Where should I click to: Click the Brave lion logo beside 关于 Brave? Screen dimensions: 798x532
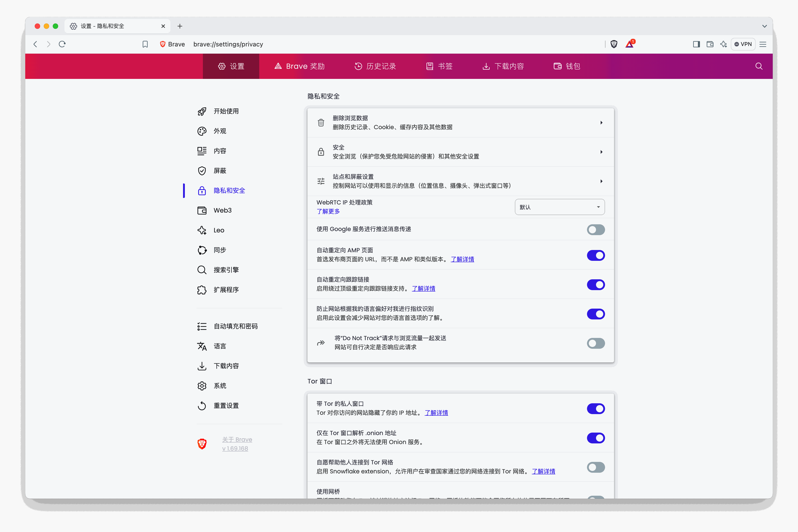tap(202, 444)
